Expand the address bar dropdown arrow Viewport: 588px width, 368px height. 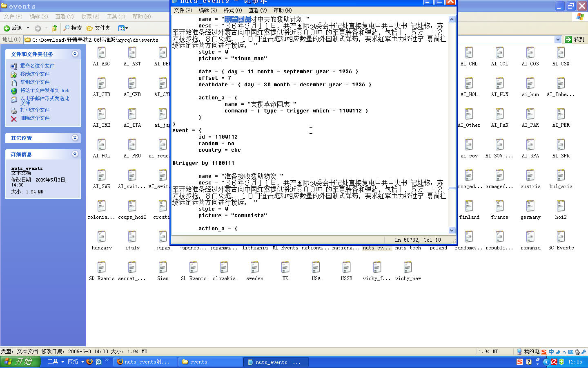(558, 40)
